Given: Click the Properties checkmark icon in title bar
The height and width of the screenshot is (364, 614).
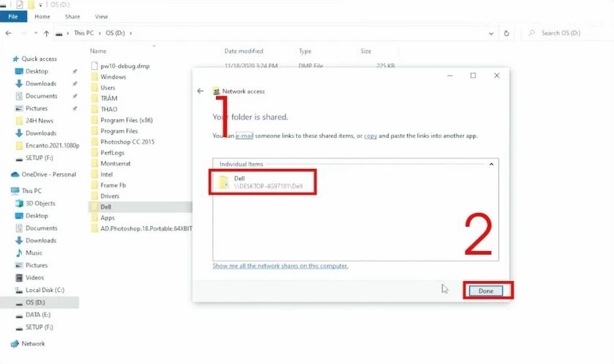Looking at the screenshot, I should (x=20, y=4).
